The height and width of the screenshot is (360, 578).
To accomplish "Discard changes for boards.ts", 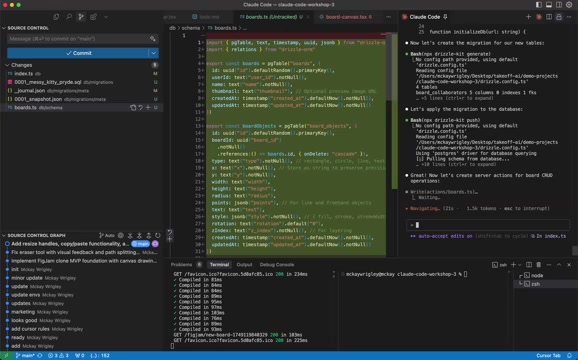I will 140,108.
